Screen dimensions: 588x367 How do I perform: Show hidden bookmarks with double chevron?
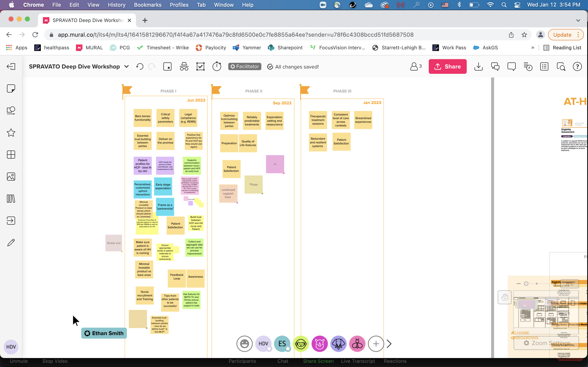click(x=533, y=48)
